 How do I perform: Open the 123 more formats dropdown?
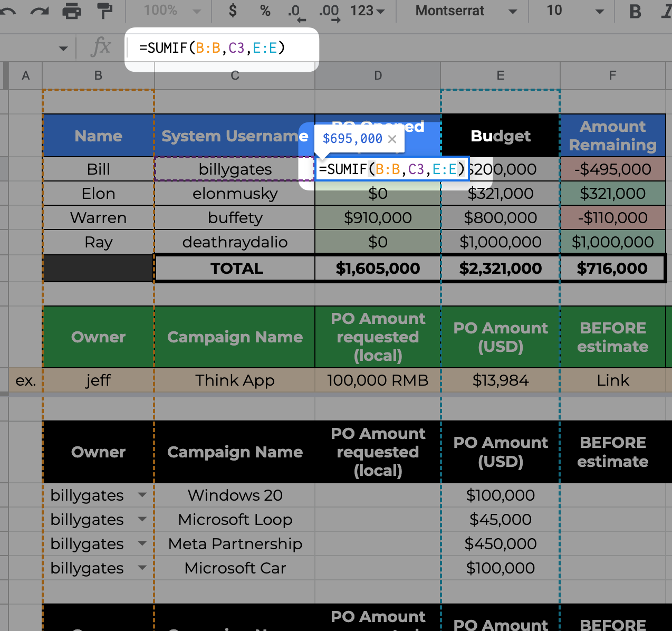[368, 11]
